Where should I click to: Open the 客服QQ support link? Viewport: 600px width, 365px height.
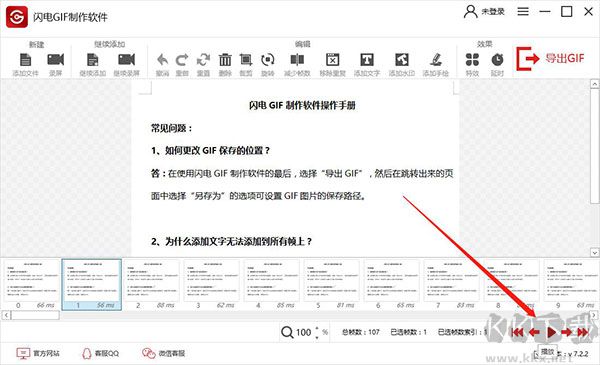click(x=100, y=353)
